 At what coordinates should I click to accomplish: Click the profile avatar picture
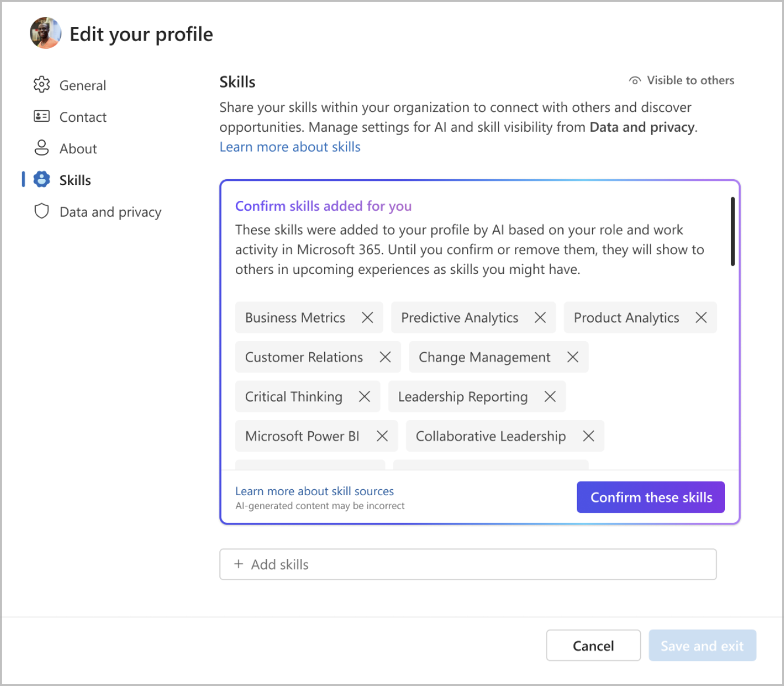tap(45, 33)
